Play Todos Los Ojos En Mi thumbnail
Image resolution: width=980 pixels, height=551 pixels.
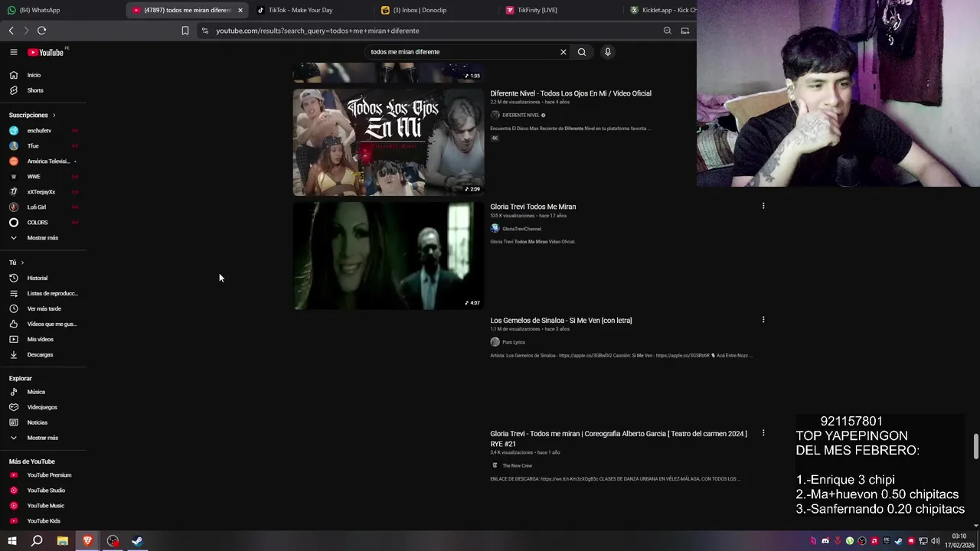pyautogui.click(x=388, y=142)
